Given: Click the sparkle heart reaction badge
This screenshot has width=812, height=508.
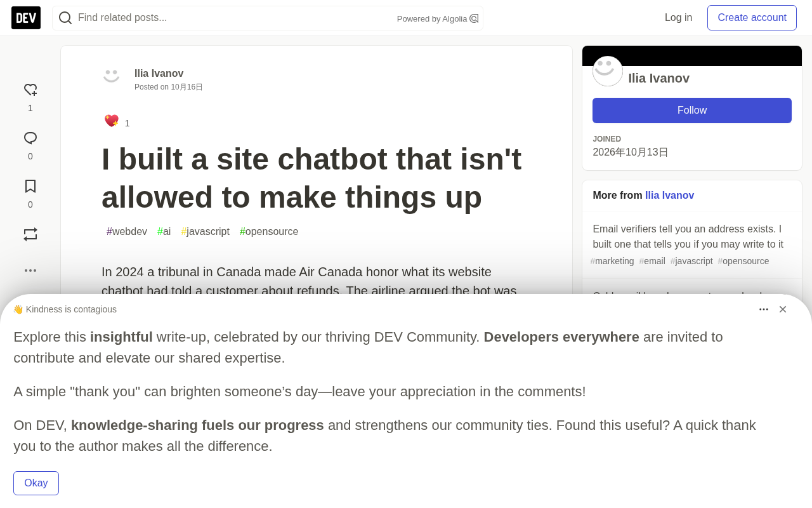Looking at the screenshot, I should [x=112, y=121].
